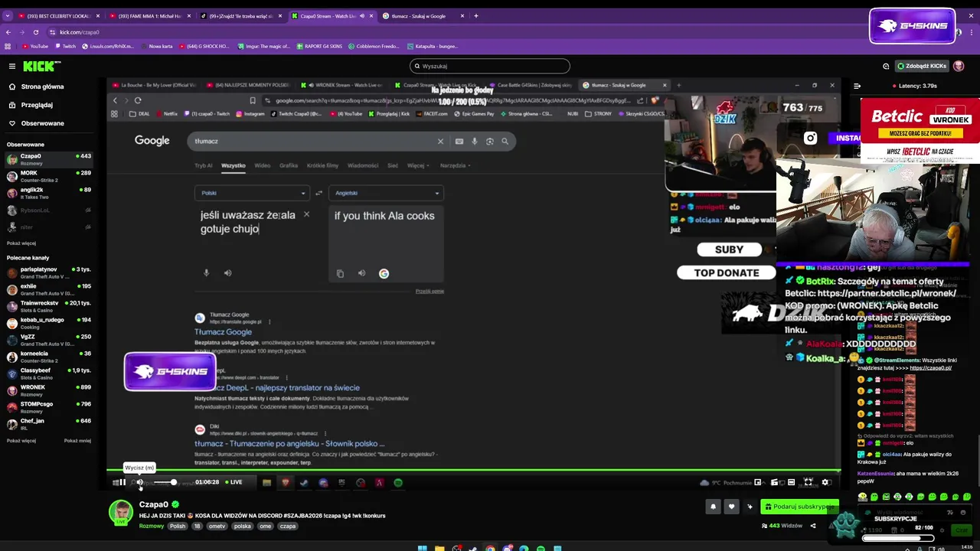The image size is (980, 551).
Task: Open Chef_jan channel in sidebar
Action: point(49,424)
